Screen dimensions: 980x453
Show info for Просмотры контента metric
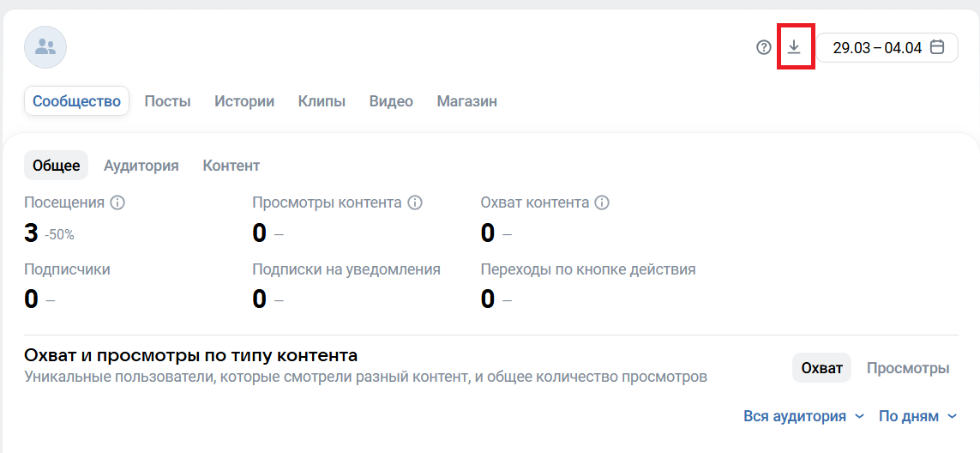(x=415, y=203)
